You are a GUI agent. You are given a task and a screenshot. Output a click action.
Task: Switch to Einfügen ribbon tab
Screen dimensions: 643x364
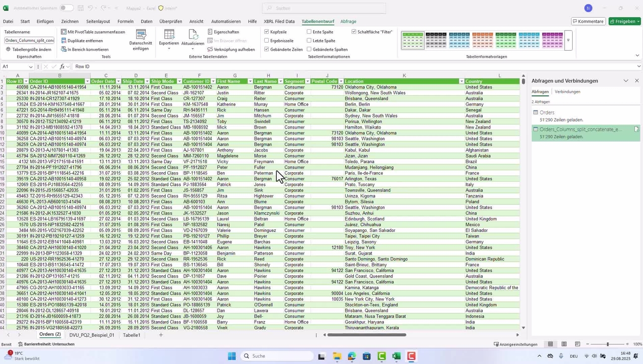(45, 22)
